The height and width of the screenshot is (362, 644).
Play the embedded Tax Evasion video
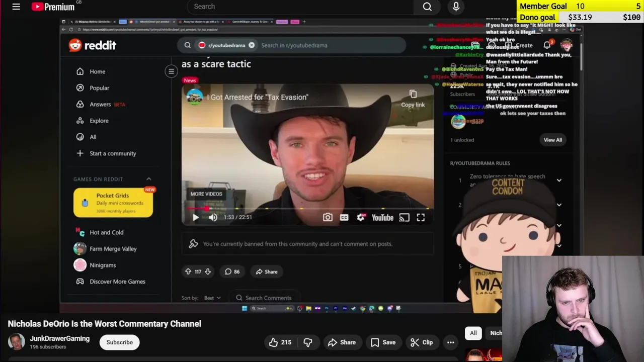[x=195, y=217]
